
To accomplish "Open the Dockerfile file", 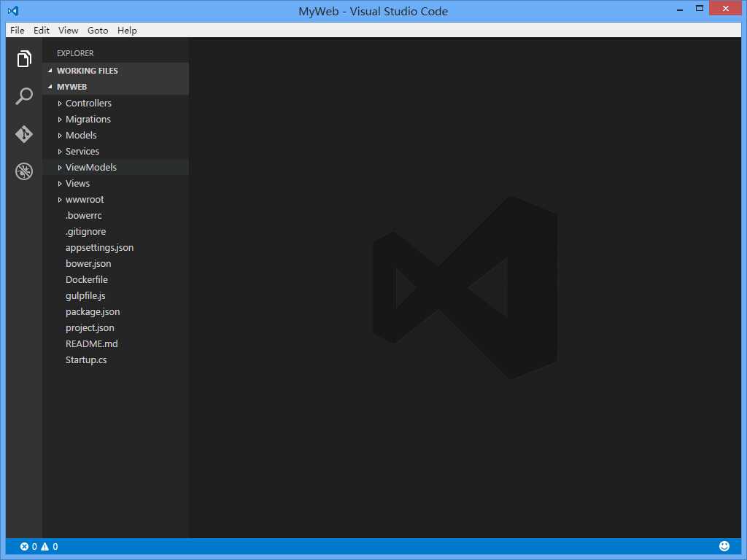I will click(87, 279).
